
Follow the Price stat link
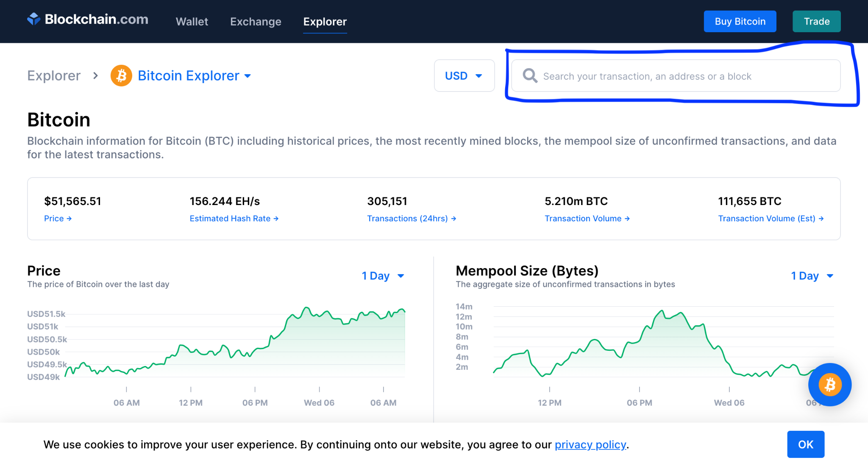[x=58, y=219]
